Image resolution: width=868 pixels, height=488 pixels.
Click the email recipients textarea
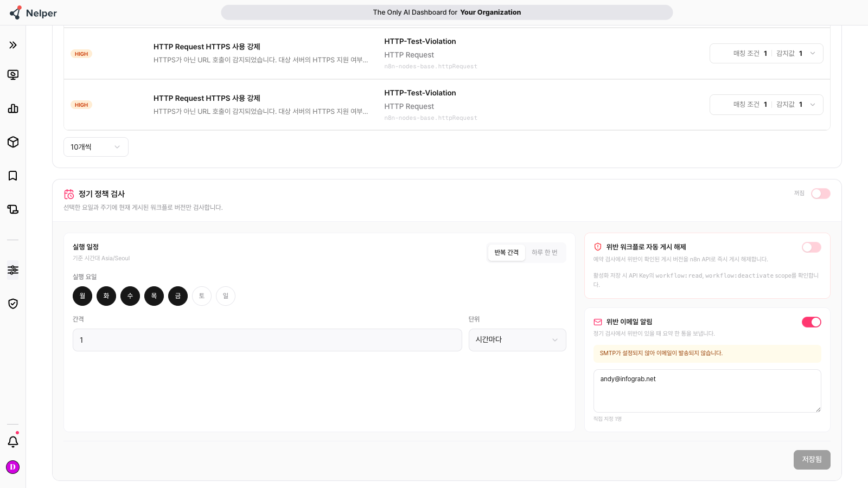[x=707, y=391]
